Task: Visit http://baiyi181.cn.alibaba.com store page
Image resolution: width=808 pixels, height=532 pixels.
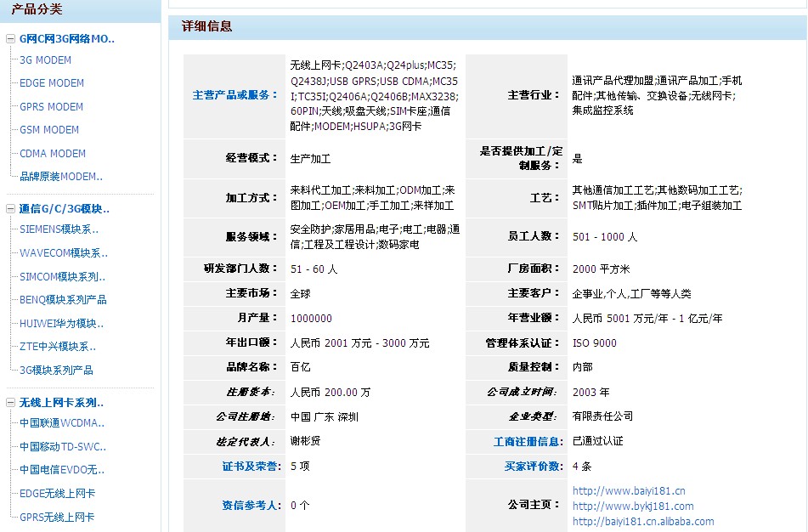Action: (643, 522)
